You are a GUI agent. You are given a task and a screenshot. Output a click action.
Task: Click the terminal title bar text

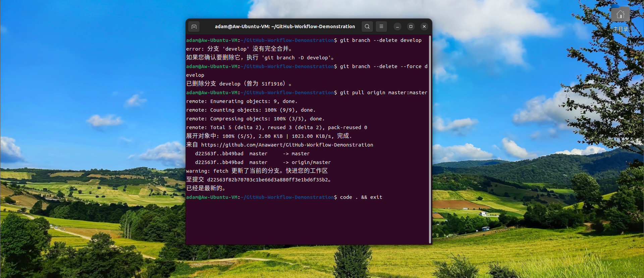[x=285, y=26]
